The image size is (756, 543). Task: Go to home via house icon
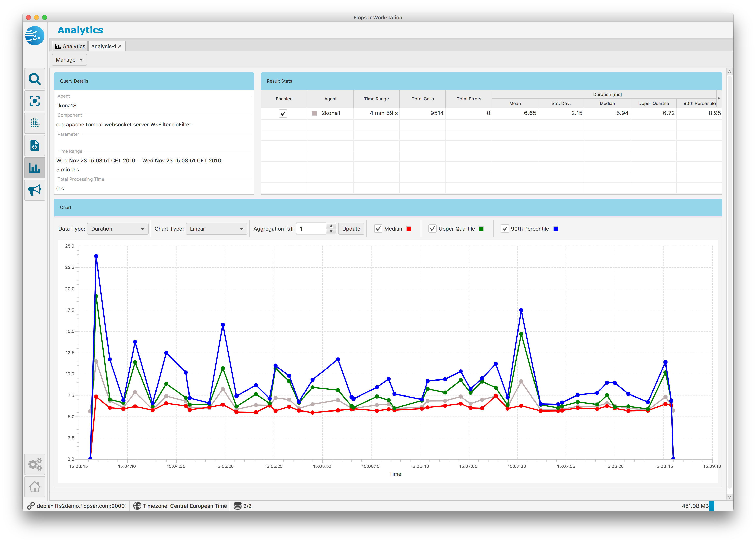pos(35,486)
